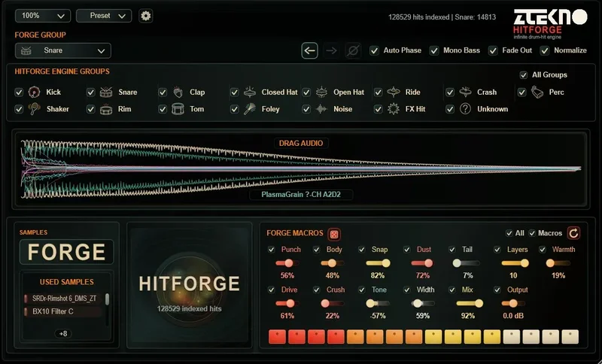Click the red marker beside SRDr-Rimshot sample
Screen dimensions: 602x364
(26, 299)
